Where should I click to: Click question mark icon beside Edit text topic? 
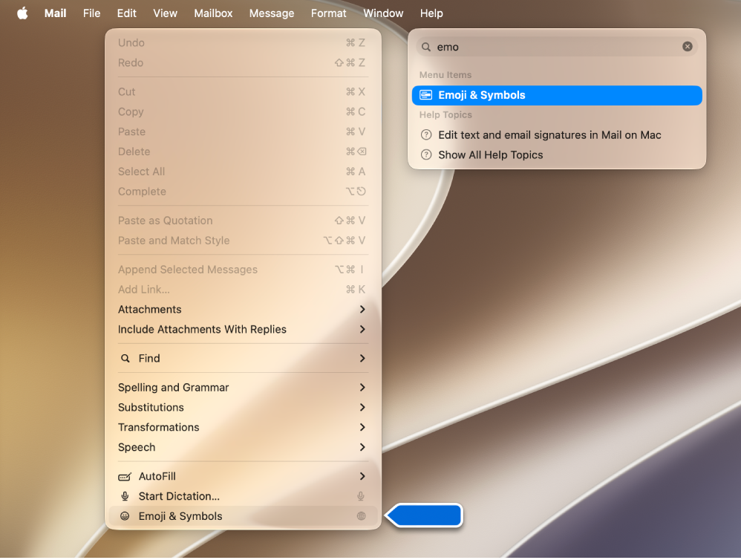tap(425, 134)
